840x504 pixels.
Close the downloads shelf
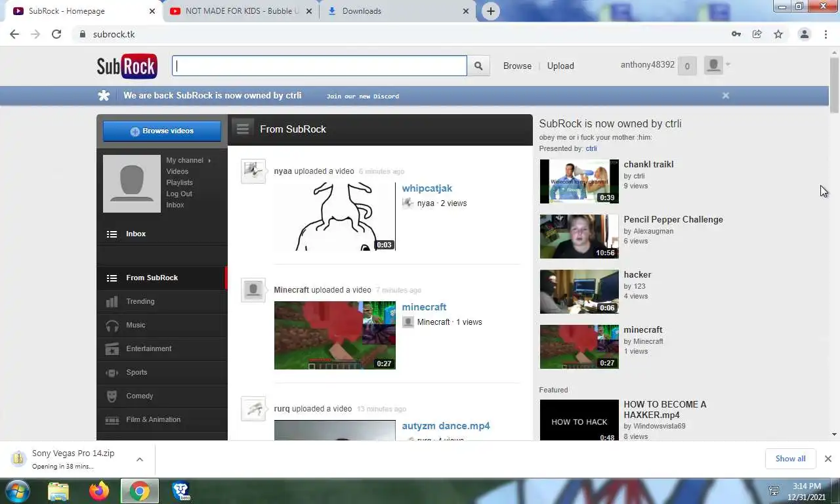tap(828, 459)
